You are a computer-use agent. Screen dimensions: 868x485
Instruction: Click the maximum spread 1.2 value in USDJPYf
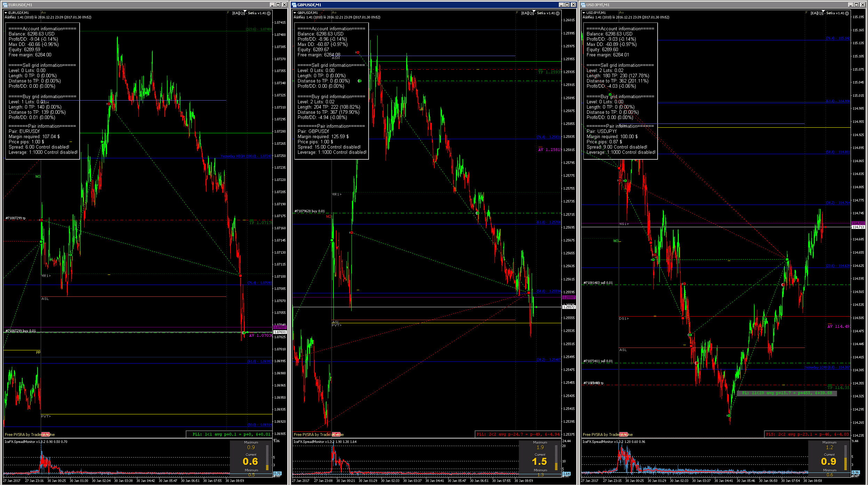click(x=829, y=447)
